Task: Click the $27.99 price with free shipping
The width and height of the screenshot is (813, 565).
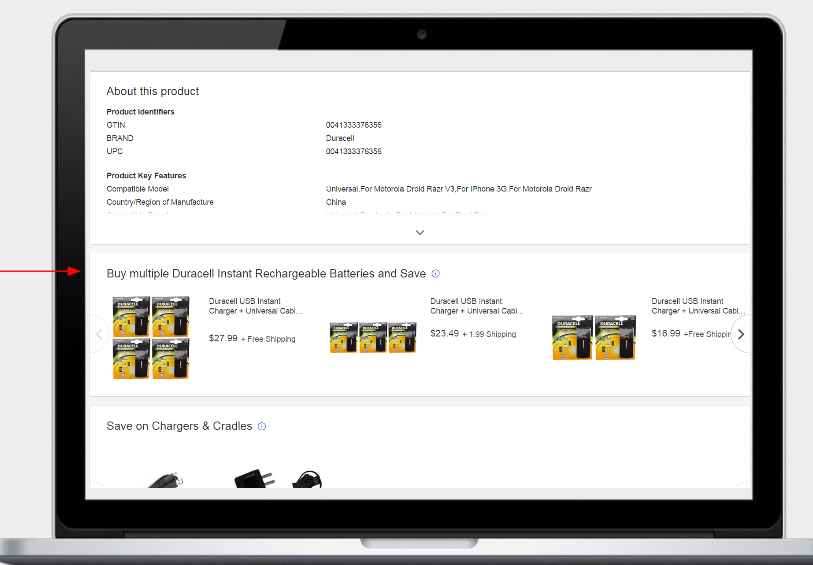Action: pyautogui.click(x=224, y=338)
